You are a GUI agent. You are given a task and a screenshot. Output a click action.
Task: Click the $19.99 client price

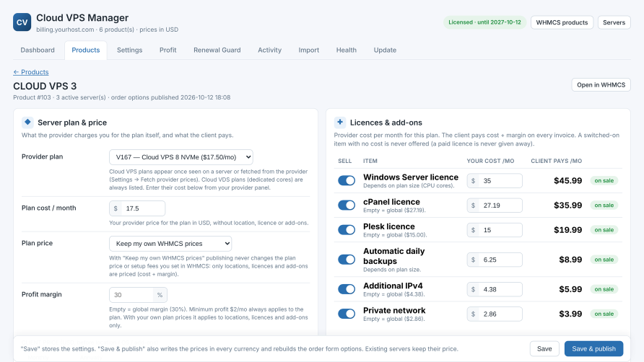pos(567,230)
